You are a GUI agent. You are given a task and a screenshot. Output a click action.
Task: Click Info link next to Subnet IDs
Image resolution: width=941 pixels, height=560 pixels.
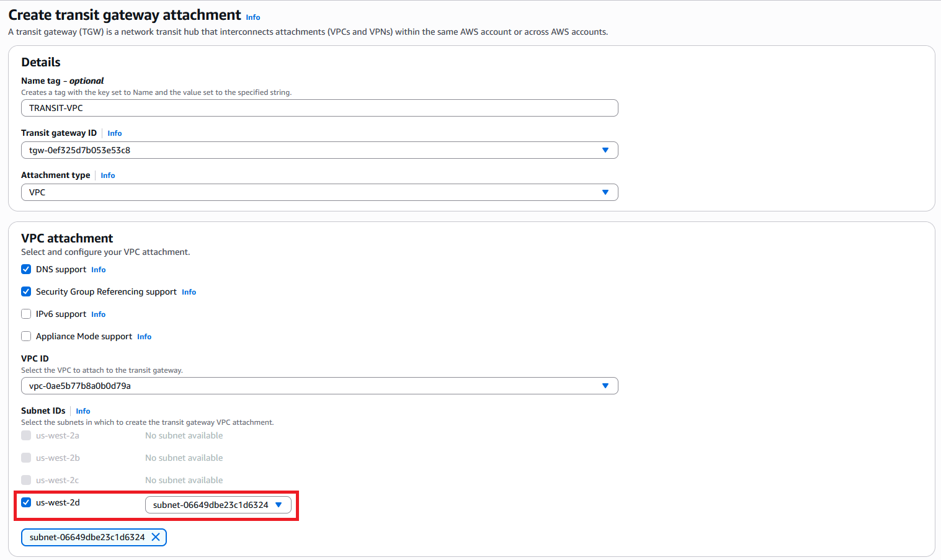(83, 411)
